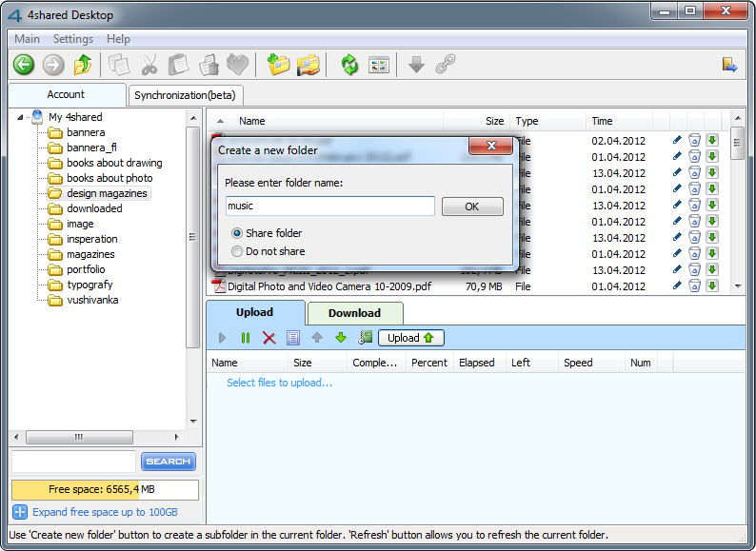The image size is (756, 551).
Task: Open the Main menu
Action: 27,39
